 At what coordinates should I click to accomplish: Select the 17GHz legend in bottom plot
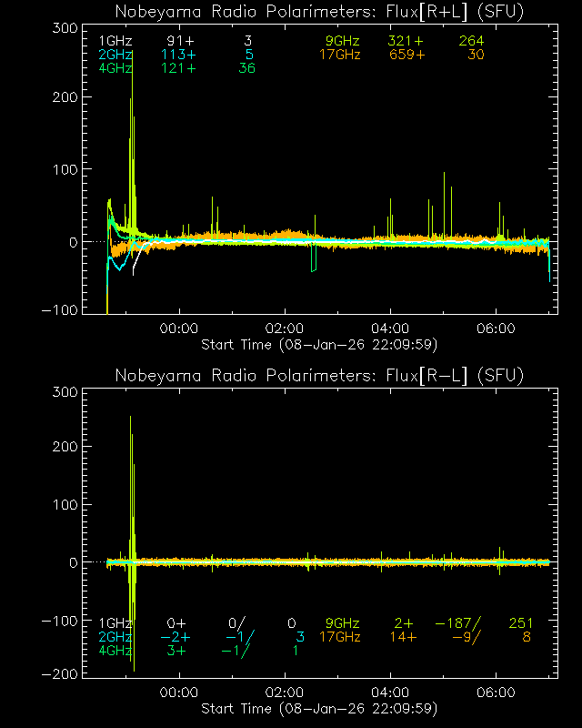(x=339, y=637)
